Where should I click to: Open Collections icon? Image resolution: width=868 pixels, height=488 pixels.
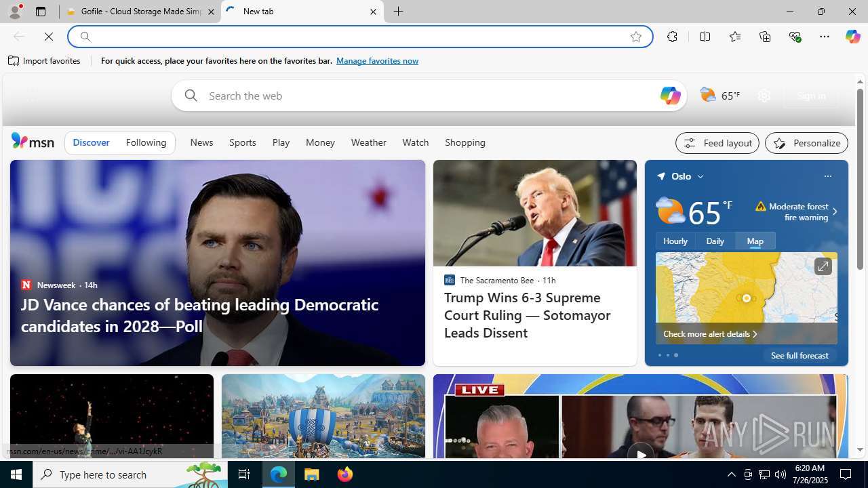coord(765,37)
